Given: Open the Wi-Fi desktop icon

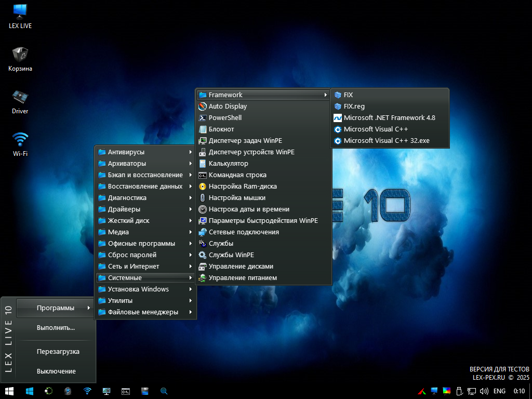Looking at the screenshot, I should 20,144.
